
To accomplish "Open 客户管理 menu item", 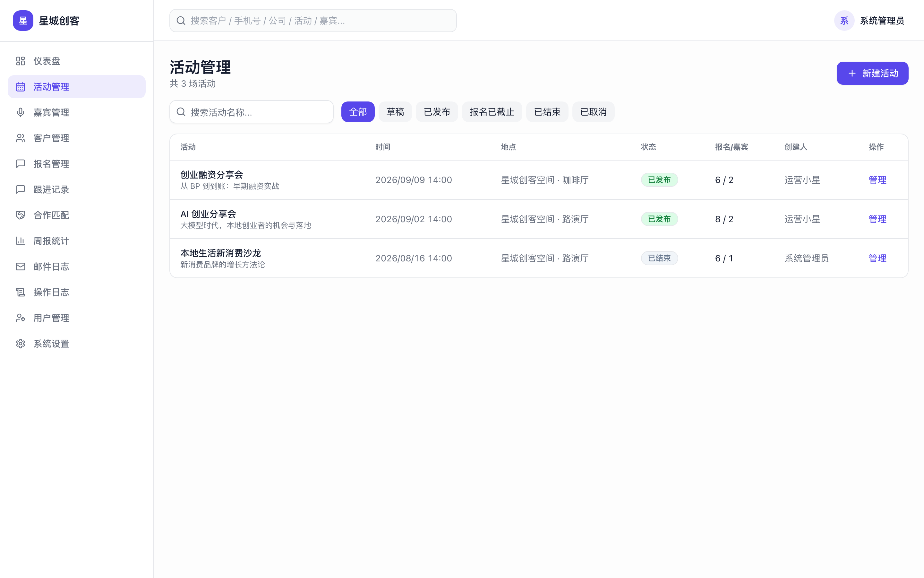I will point(76,138).
